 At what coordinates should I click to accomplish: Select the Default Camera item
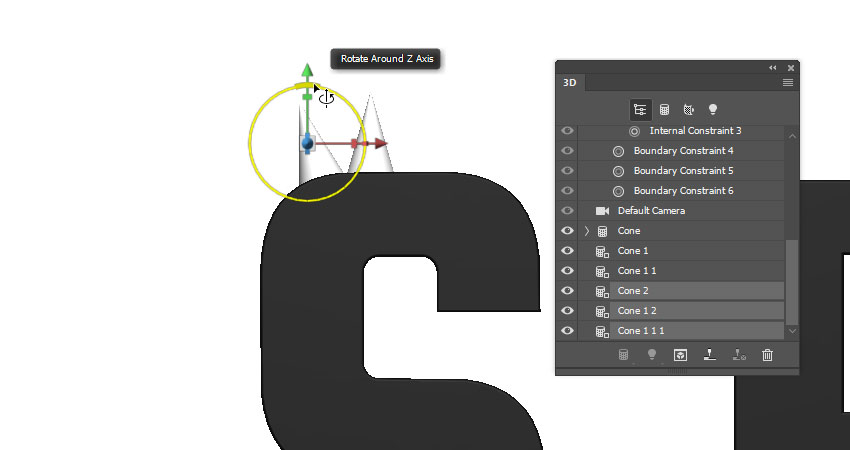tap(651, 211)
